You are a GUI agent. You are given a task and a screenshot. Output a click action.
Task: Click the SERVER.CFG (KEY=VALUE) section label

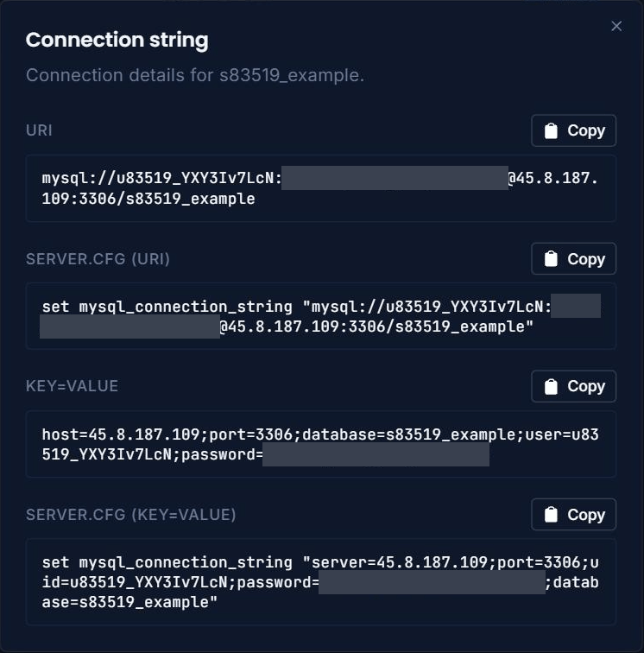click(130, 515)
